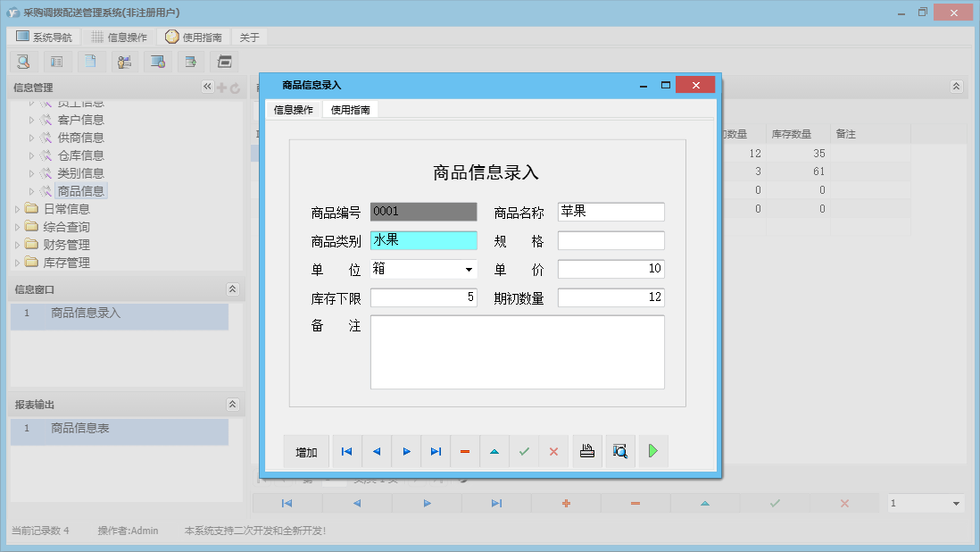Open print preview in the 商品信息录入 dialog
Screen dimensions: 980x552
[619, 451]
